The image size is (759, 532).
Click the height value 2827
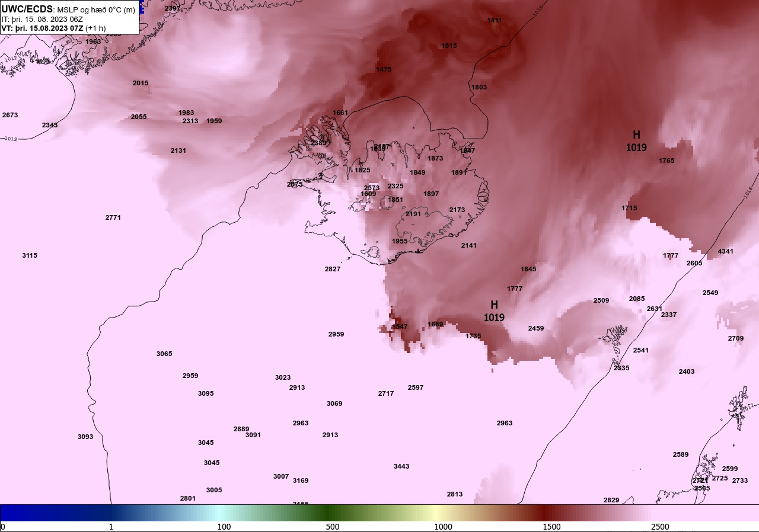point(333,269)
